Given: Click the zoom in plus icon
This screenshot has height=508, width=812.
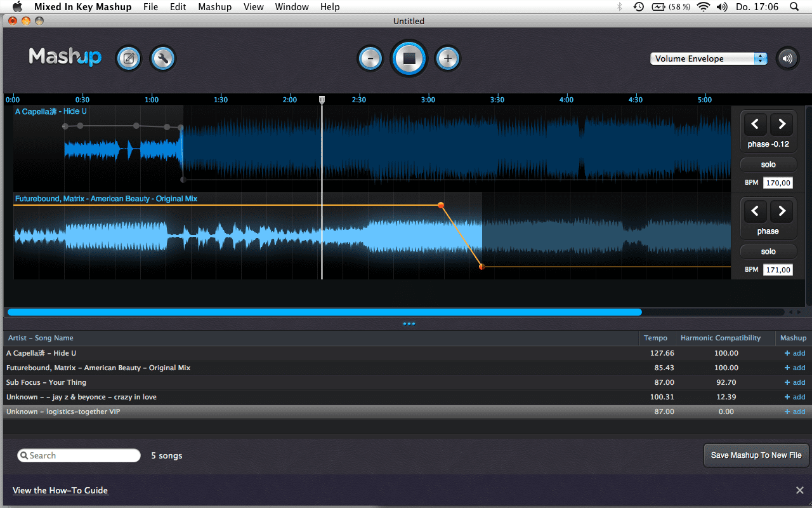Looking at the screenshot, I should click(x=448, y=58).
